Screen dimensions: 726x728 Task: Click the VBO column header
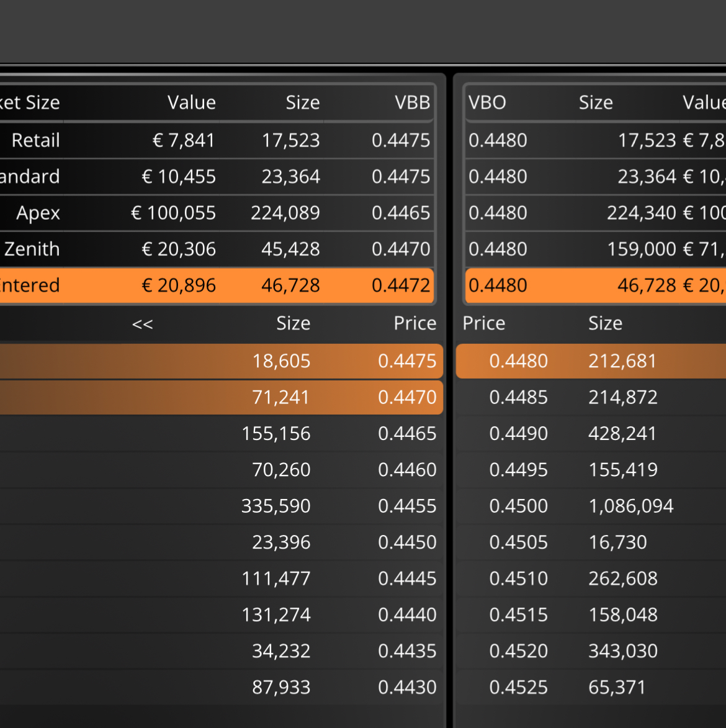[x=487, y=102]
